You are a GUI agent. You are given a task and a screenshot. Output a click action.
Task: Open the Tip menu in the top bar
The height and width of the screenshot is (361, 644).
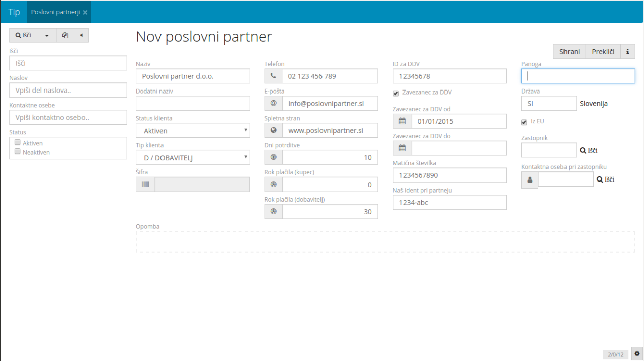pyautogui.click(x=14, y=12)
